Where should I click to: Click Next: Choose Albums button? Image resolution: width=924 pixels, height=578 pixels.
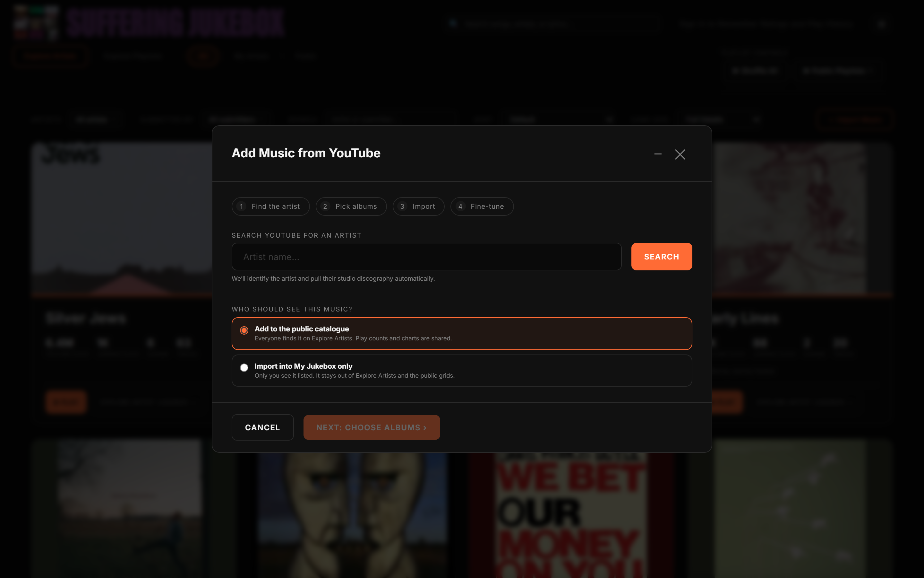coord(372,427)
